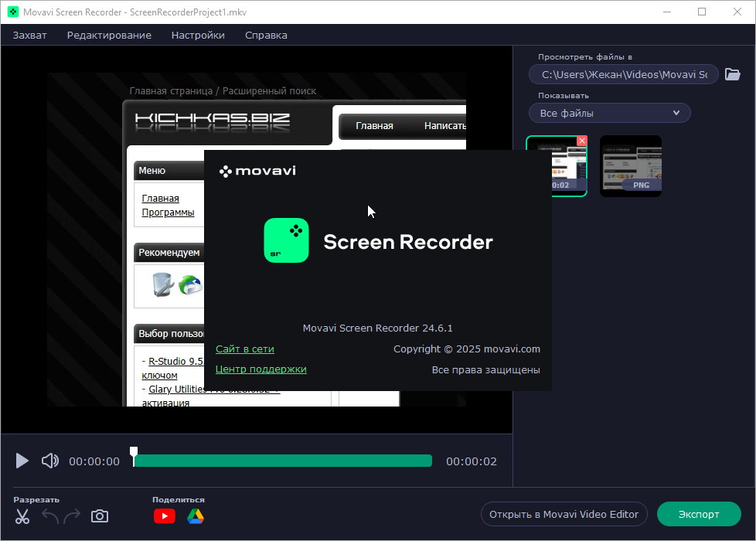Open the Редактирование menu

pos(109,36)
